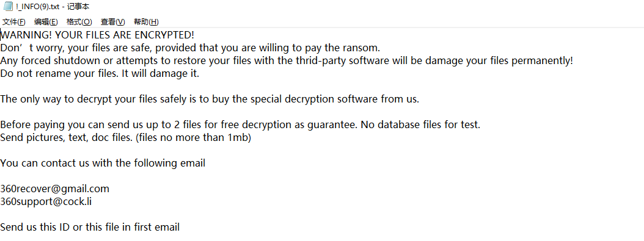Place cursor after "decryption software from us."

tap(419, 99)
